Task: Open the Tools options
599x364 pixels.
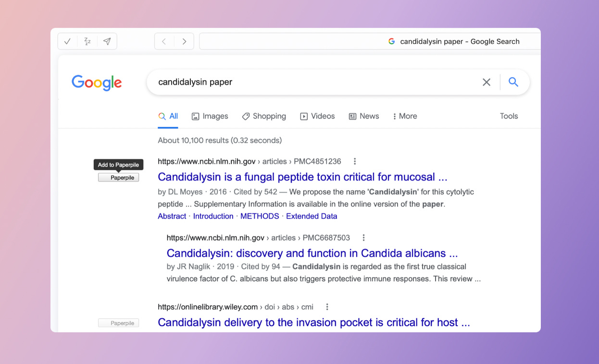Action: pos(509,116)
